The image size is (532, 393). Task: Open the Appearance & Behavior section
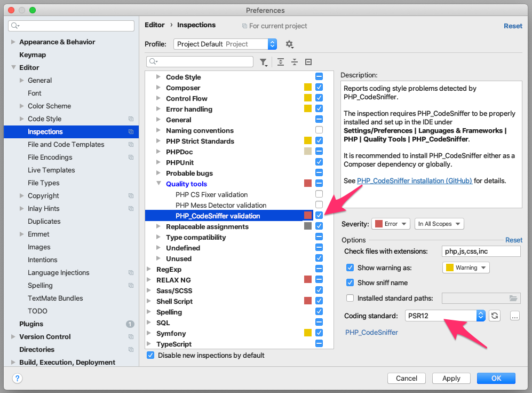[x=57, y=42]
